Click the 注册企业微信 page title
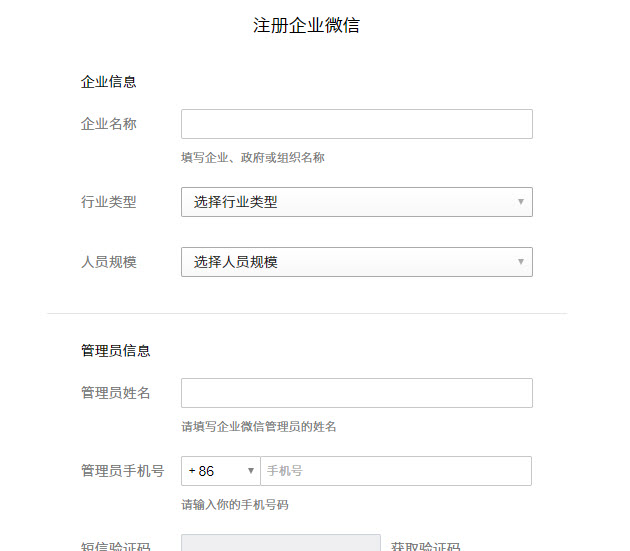 coord(306,26)
